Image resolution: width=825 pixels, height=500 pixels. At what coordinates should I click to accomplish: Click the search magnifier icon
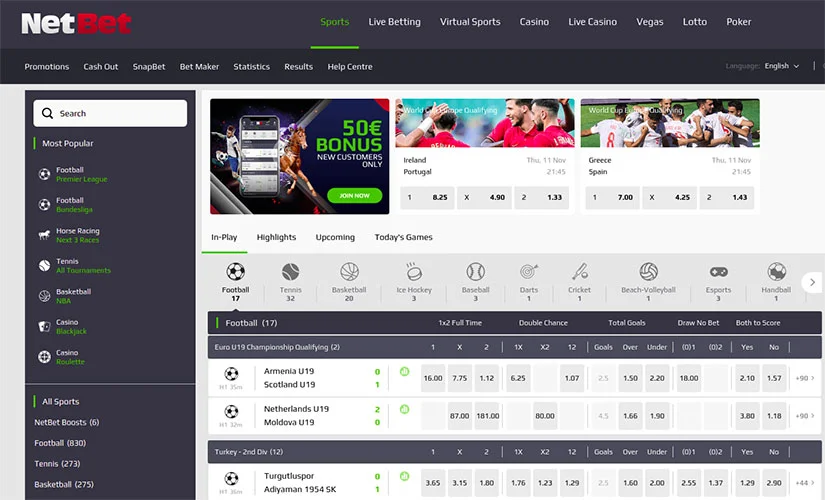point(47,113)
